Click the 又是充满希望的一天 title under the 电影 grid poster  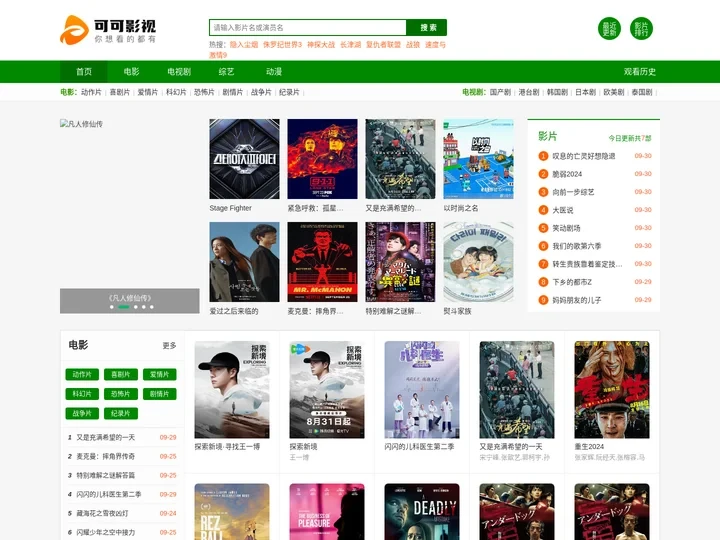coord(511,446)
